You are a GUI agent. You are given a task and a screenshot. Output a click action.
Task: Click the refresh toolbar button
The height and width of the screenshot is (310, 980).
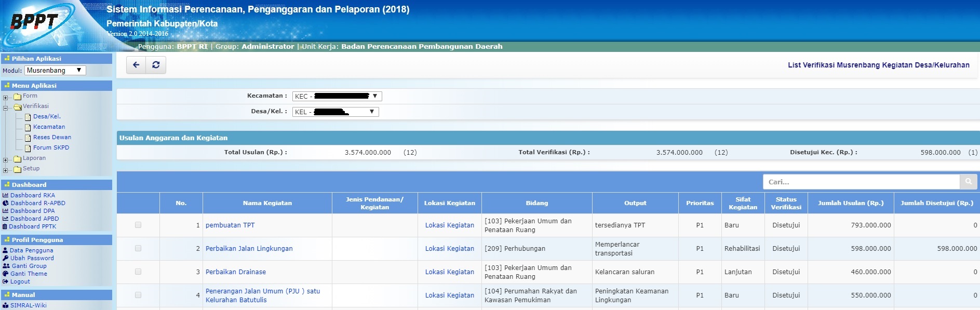click(156, 65)
